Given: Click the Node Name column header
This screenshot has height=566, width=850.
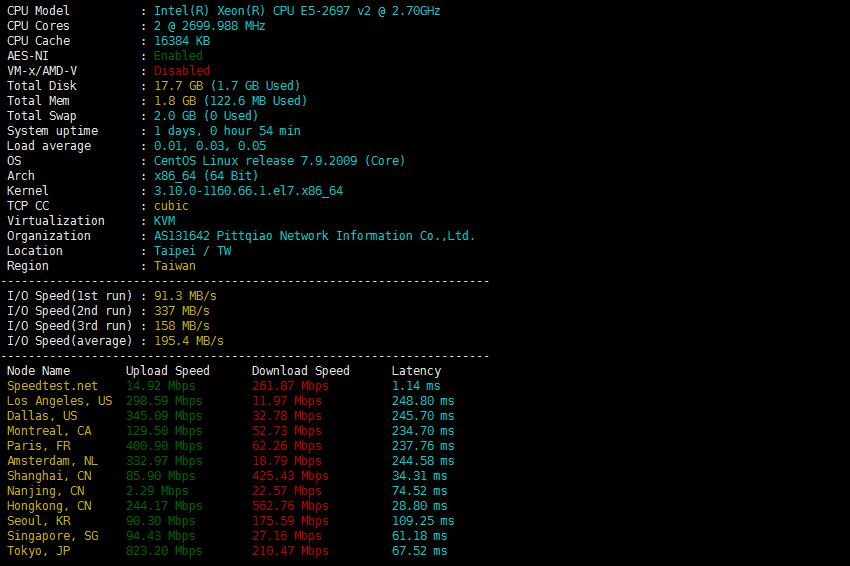Looking at the screenshot, I should click(x=38, y=371).
